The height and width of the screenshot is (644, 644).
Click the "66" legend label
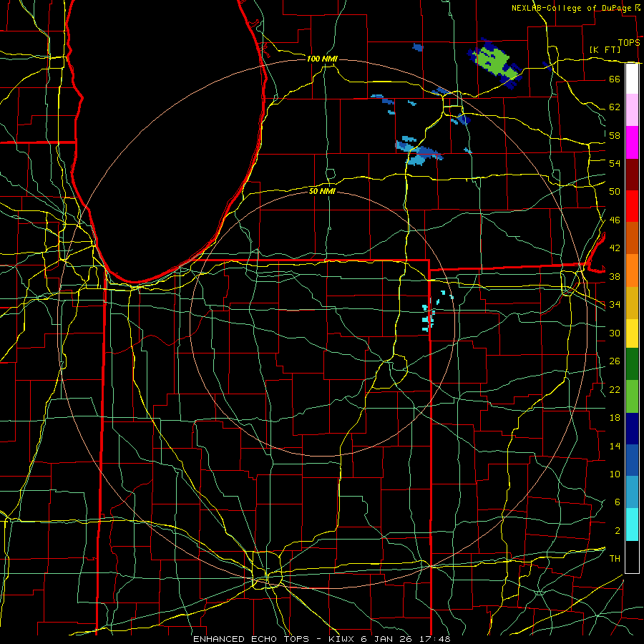pyautogui.click(x=615, y=79)
